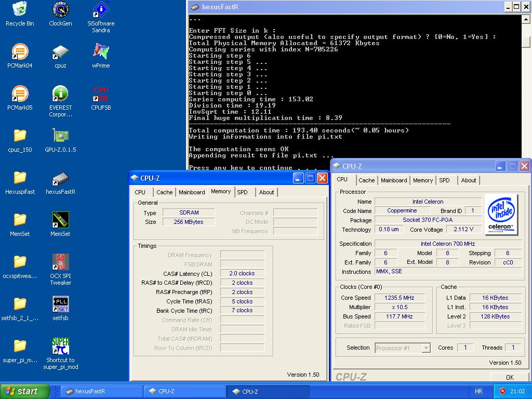Image resolution: width=532 pixels, height=399 pixels.
Task: Open the Recycle Bin desktop icon
Action: [20, 9]
